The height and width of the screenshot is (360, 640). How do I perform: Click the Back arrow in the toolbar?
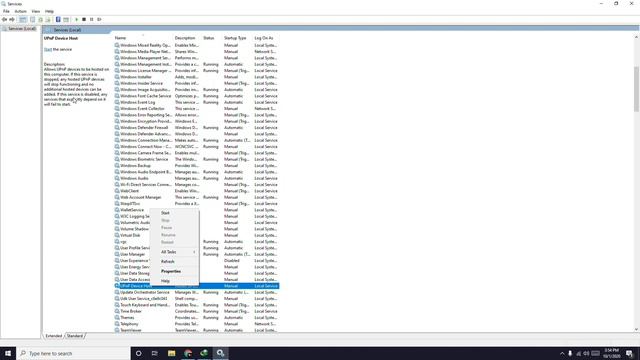(x=4, y=20)
